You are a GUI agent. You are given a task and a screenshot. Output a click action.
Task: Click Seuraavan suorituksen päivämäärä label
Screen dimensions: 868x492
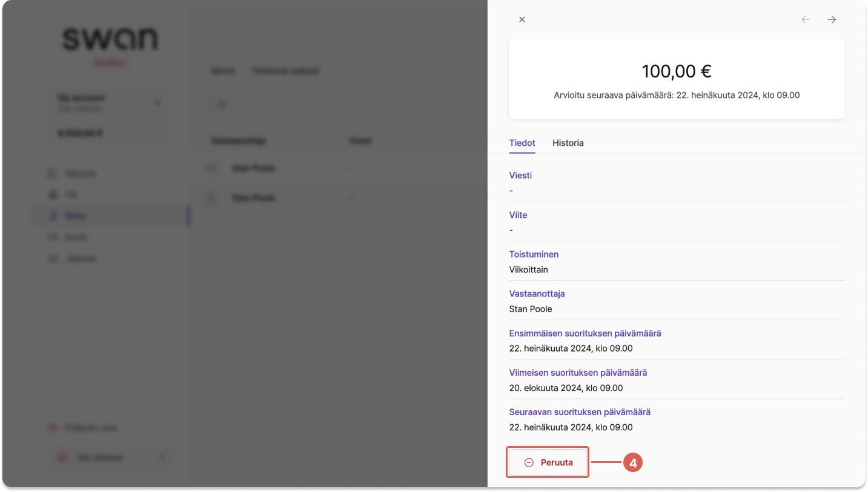tap(580, 412)
